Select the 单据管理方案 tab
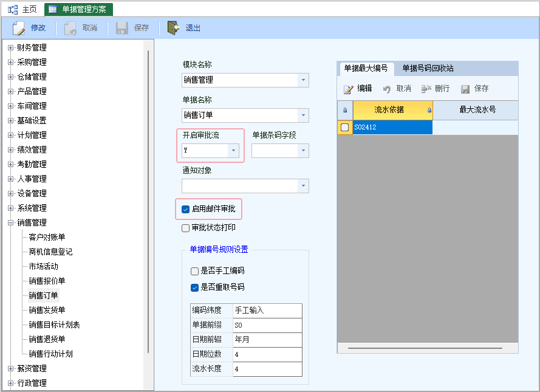This screenshot has height=392, width=540. point(78,10)
